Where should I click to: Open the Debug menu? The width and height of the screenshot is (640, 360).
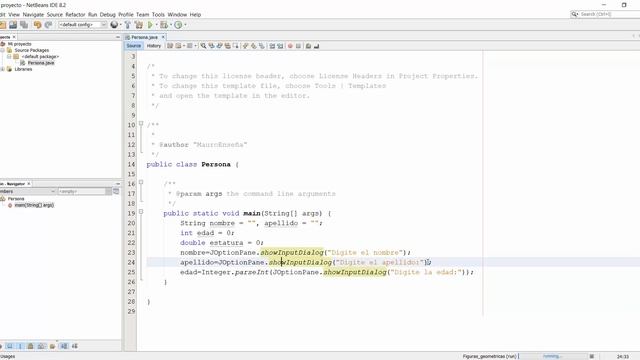108,14
